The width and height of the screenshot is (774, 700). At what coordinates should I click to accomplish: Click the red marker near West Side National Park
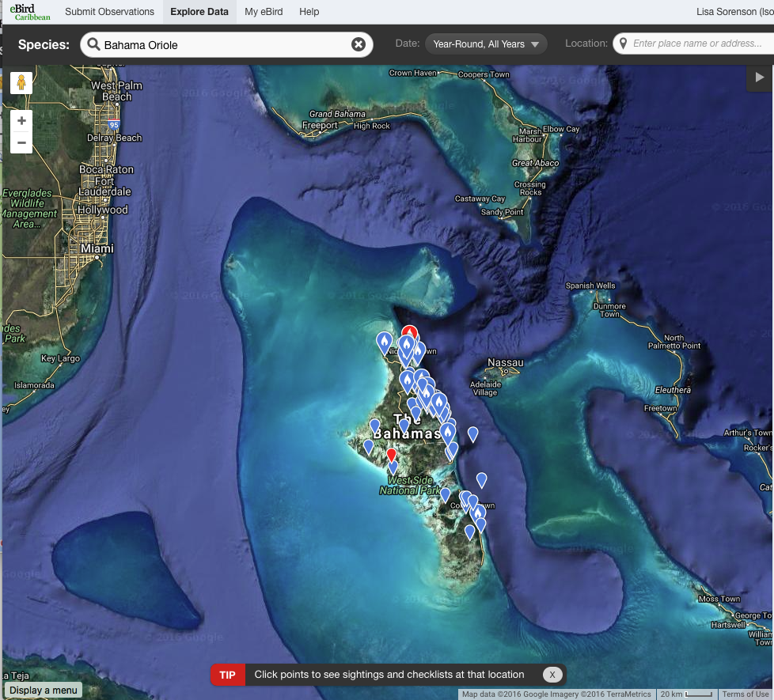[x=391, y=455]
